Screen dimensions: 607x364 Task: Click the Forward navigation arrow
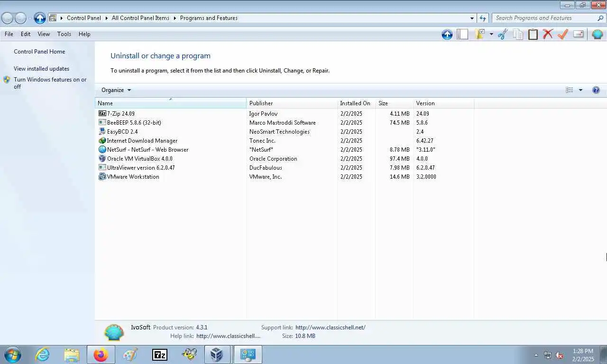click(20, 18)
